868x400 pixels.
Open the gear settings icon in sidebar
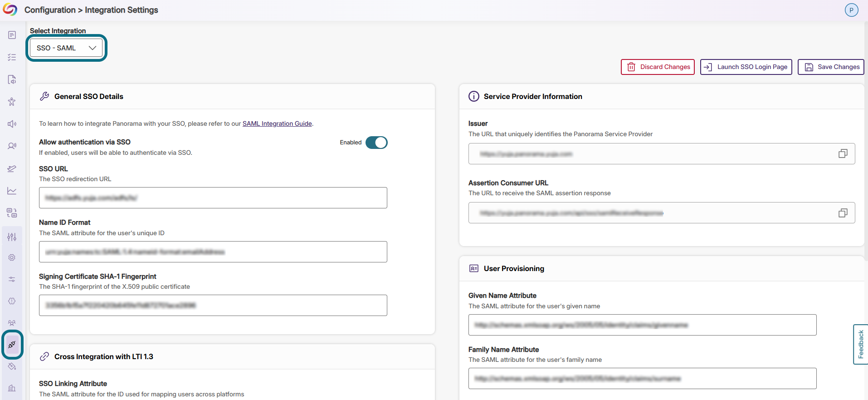(x=12, y=257)
